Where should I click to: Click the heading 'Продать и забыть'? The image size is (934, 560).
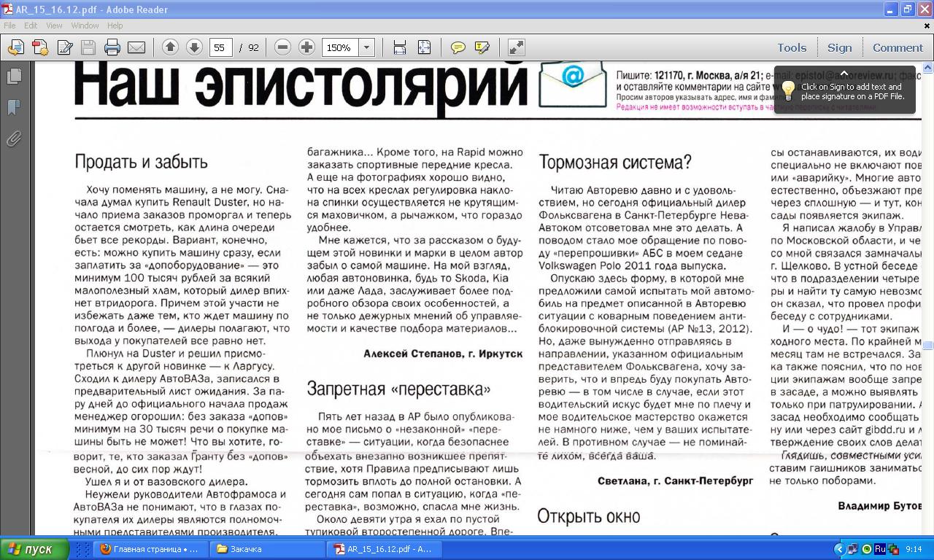(142, 162)
